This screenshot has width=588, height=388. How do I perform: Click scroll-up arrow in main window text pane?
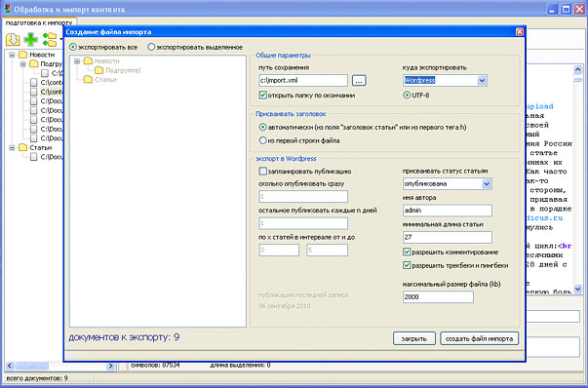click(x=577, y=70)
